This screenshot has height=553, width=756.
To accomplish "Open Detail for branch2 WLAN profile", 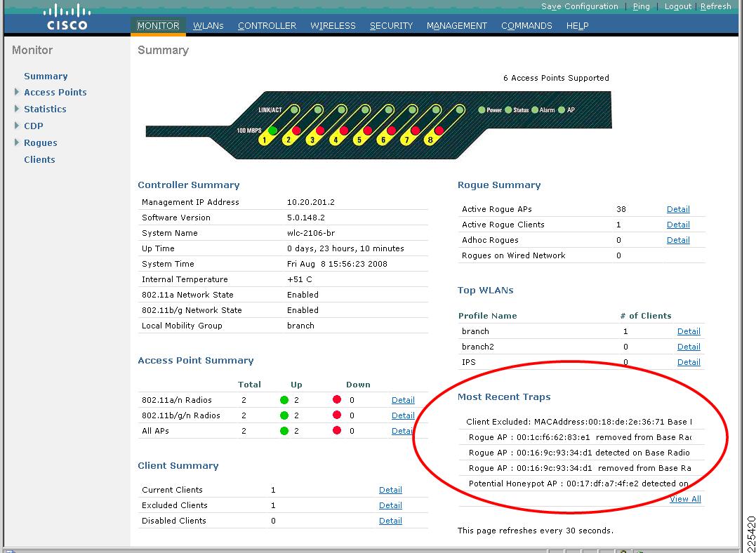I will click(689, 347).
